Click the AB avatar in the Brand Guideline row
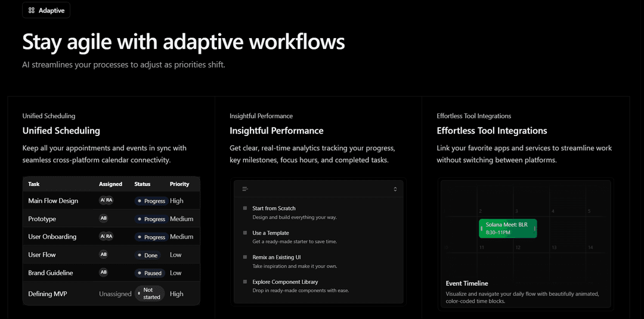The height and width of the screenshot is (319, 644). 104,272
